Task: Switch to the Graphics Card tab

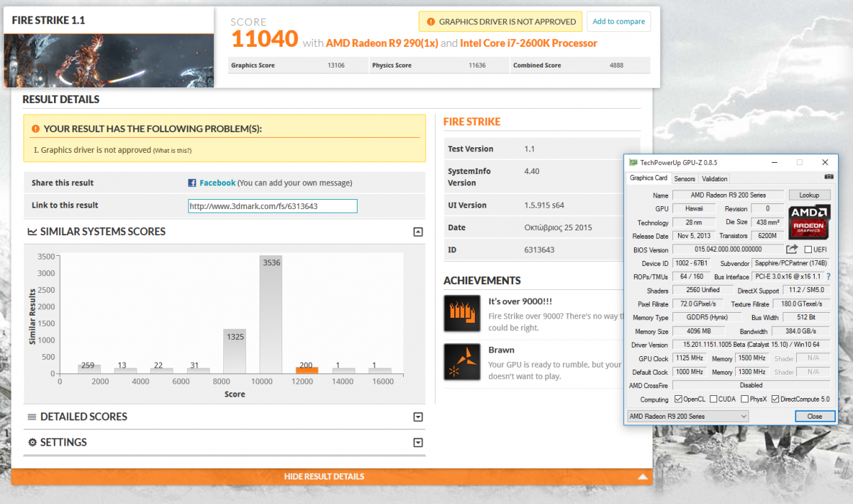Action: (x=648, y=178)
